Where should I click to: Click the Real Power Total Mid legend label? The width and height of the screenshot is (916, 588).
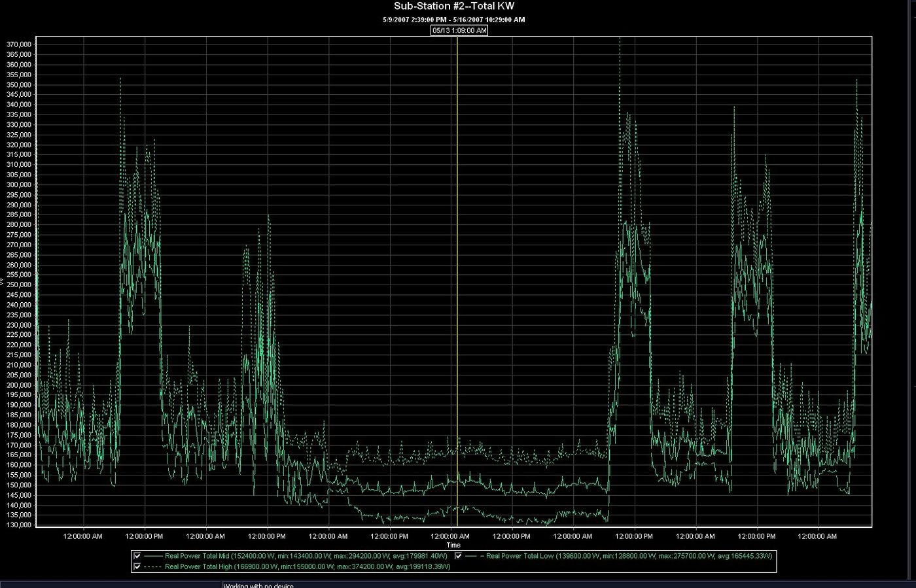pyautogui.click(x=306, y=556)
